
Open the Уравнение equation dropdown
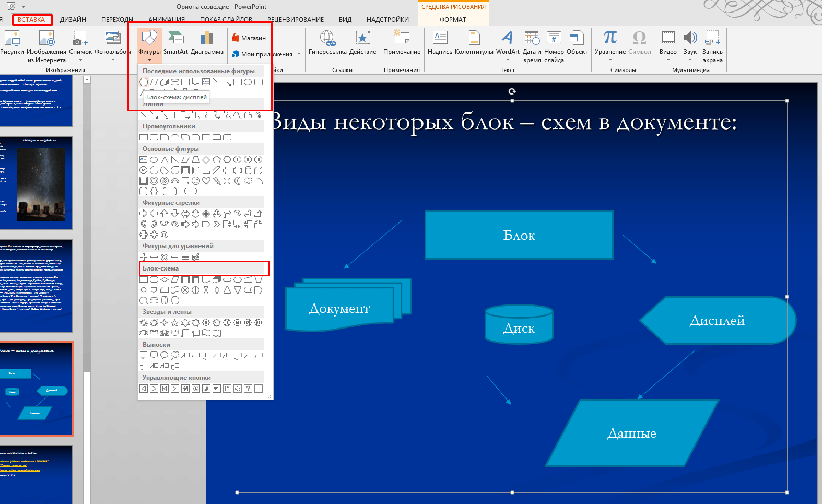click(x=610, y=60)
